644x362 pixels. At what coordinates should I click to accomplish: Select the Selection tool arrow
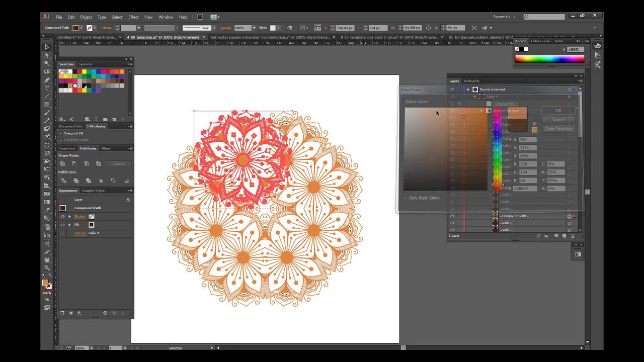(47, 47)
